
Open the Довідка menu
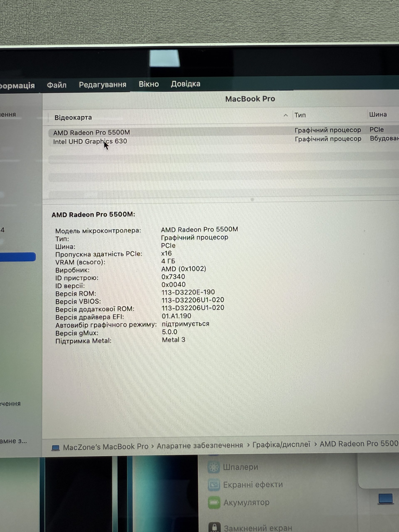click(x=185, y=84)
